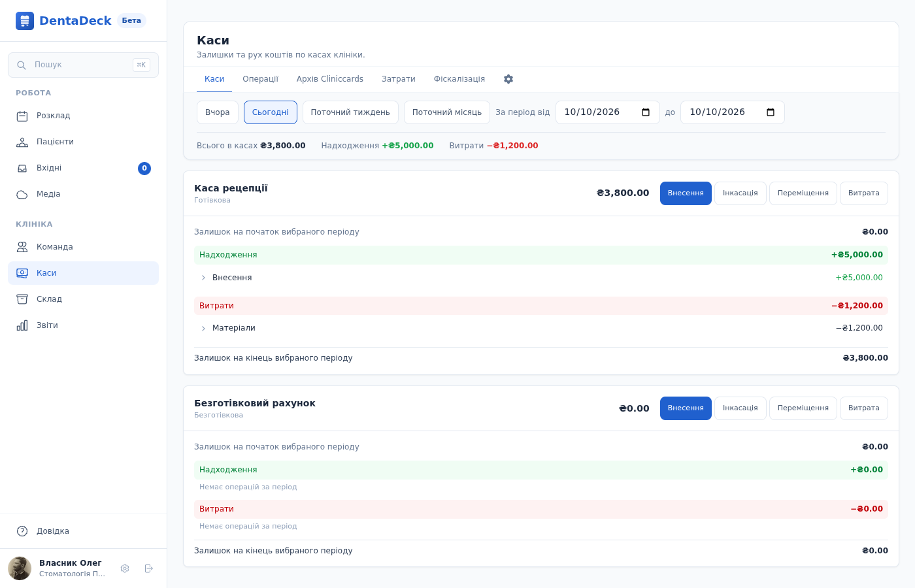Click the Довідка question mark icon
This screenshot has height=588, width=915.
click(22, 531)
